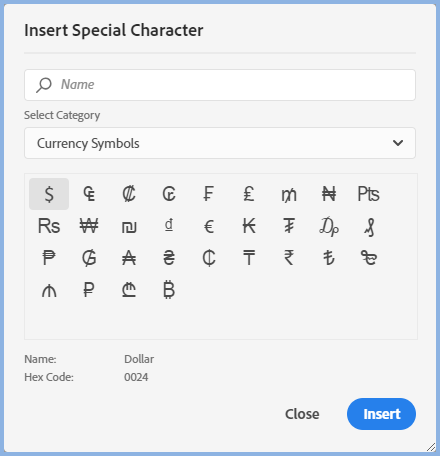Screen dimensions: 440x456
Task: Select the Won currency symbol
Action: pos(89,226)
